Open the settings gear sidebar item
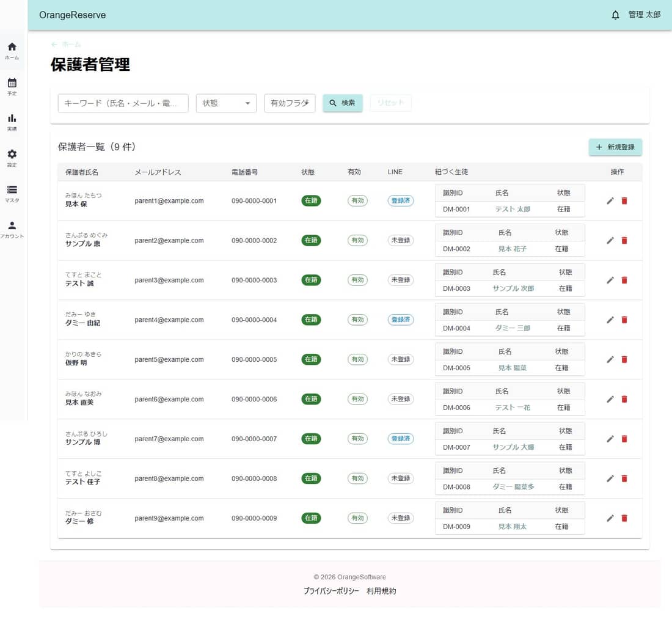 coord(12,158)
